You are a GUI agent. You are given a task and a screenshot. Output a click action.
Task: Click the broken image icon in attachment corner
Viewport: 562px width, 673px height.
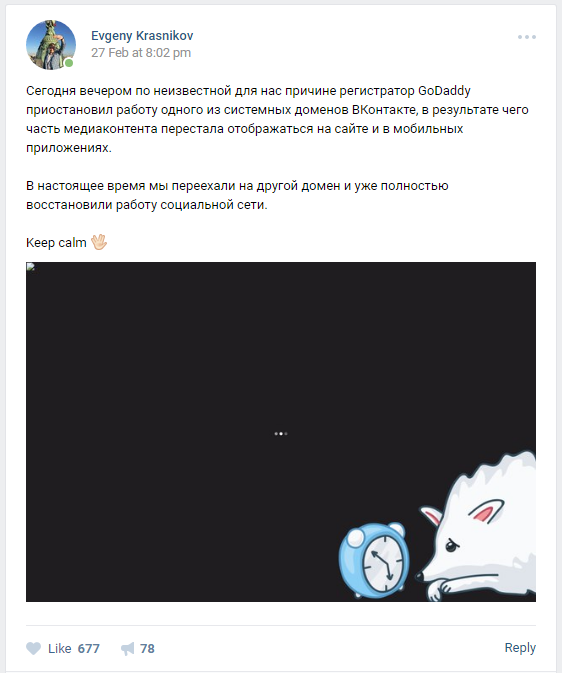[30, 267]
